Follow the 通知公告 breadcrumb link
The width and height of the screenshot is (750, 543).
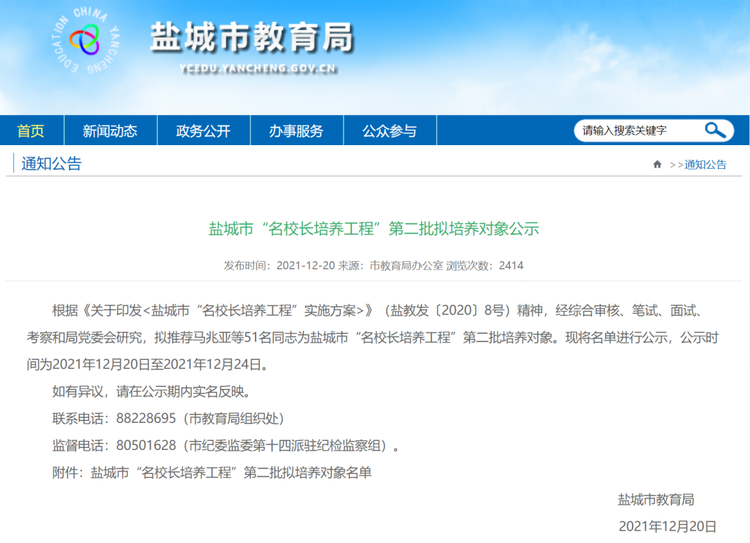pos(705,165)
